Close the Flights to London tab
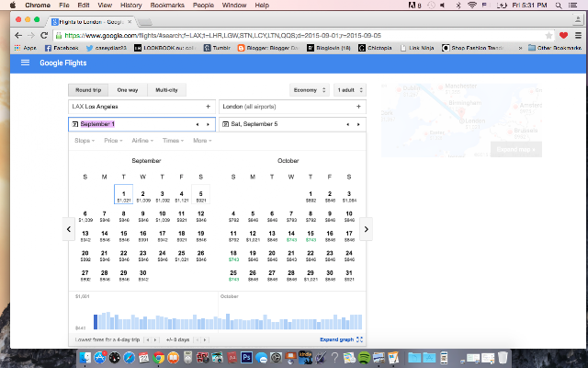The height and width of the screenshot is (368, 588). click(x=130, y=22)
